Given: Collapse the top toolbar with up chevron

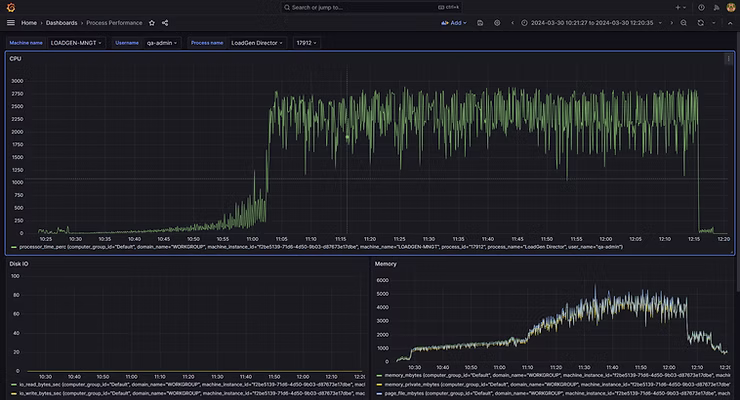Looking at the screenshot, I should click(x=730, y=23).
